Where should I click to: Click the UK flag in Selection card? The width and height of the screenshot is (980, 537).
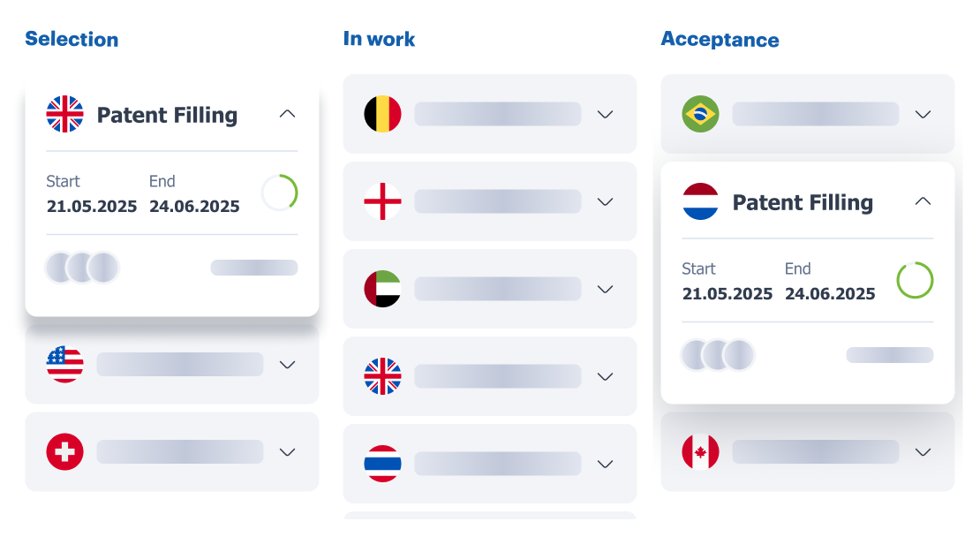tap(64, 114)
